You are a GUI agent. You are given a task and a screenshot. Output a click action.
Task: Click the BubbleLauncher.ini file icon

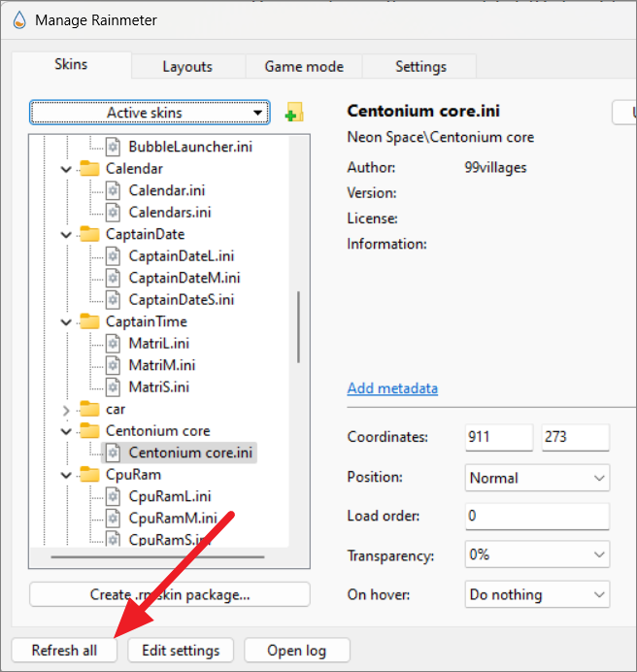tap(113, 147)
